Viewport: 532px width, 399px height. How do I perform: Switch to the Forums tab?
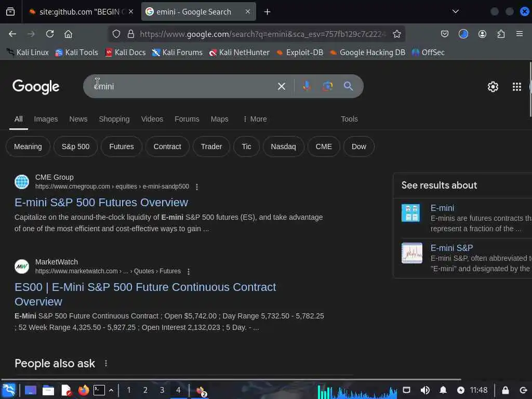[x=187, y=119]
